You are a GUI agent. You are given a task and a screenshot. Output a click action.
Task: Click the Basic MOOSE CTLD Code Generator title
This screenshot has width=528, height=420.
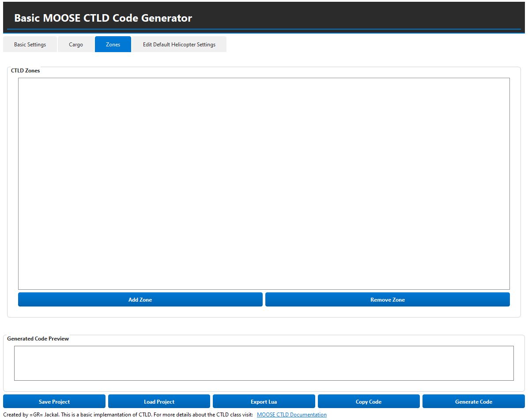[103, 18]
